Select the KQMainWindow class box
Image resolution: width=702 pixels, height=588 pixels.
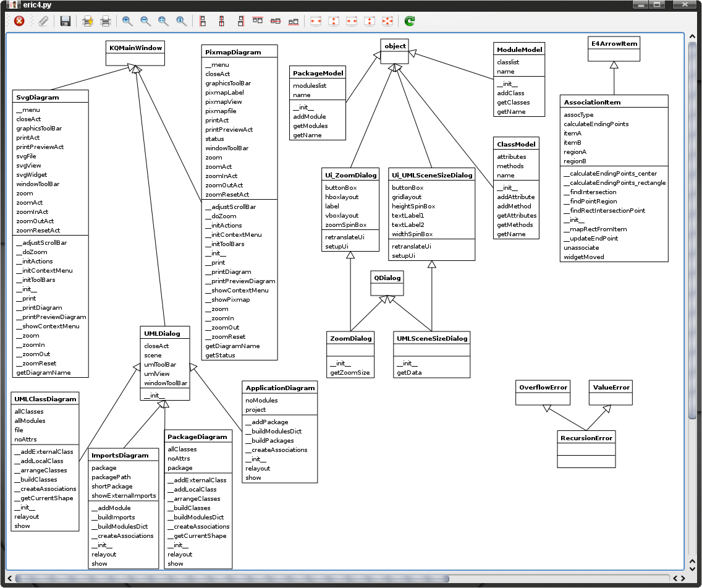[x=135, y=48]
